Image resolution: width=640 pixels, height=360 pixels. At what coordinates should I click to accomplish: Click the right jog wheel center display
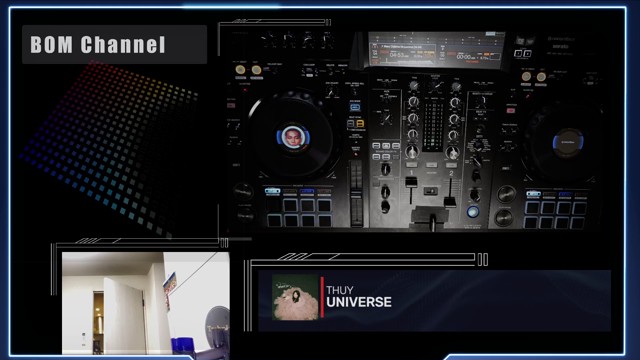tap(568, 142)
